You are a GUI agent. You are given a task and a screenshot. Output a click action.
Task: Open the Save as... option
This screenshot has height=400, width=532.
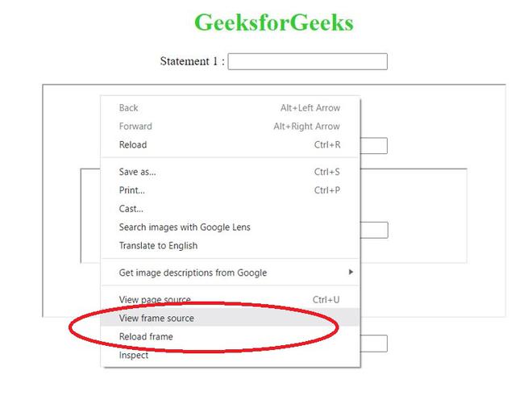[x=138, y=172]
